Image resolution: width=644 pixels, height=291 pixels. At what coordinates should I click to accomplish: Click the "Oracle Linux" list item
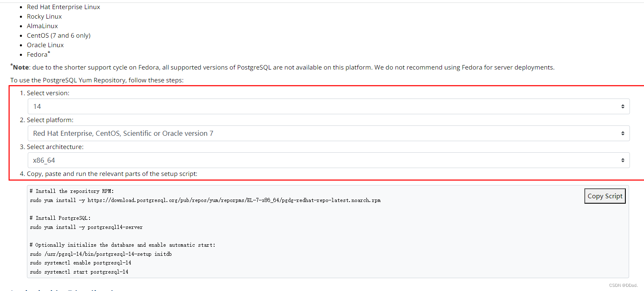point(45,45)
